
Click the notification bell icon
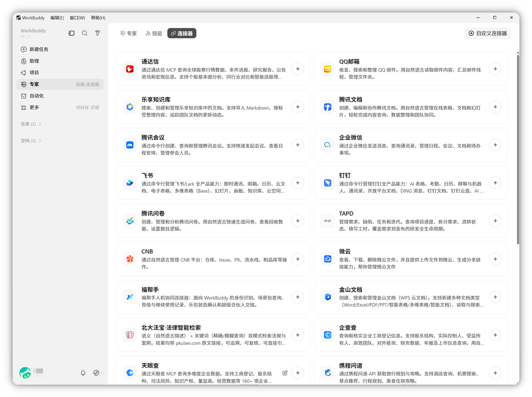tap(83, 373)
